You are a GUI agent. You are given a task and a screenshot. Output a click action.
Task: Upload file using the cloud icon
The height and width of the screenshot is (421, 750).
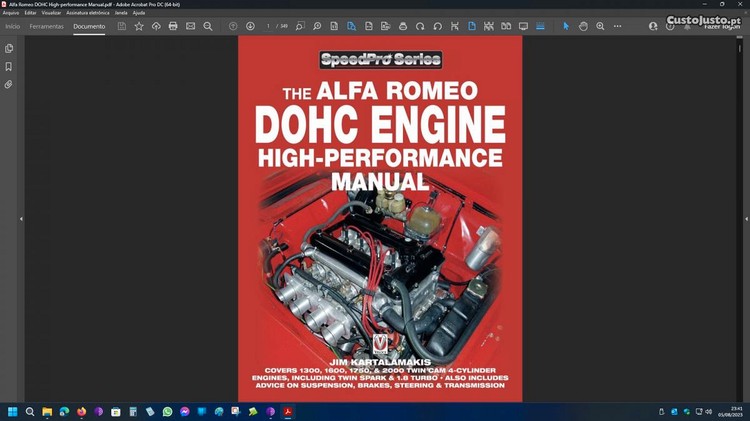click(x=156, y=26)
